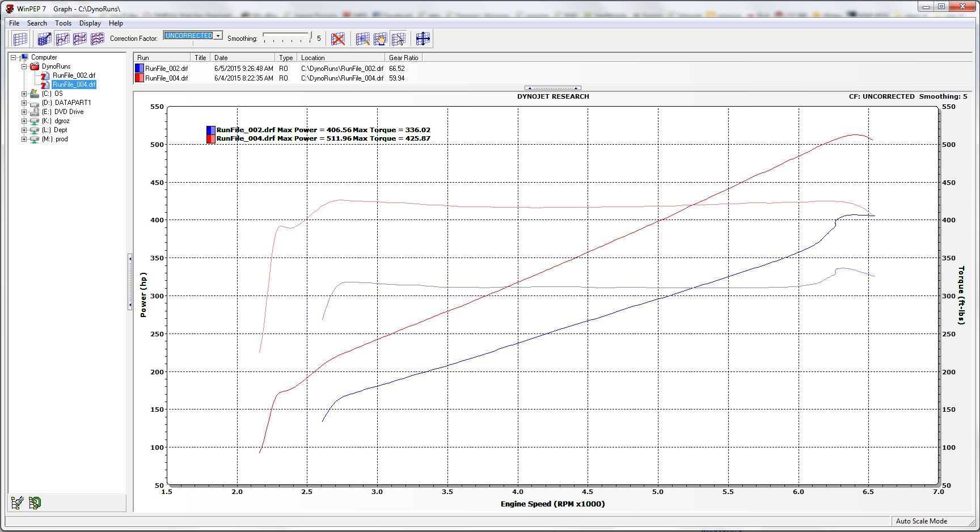Viewport: 980px width, 532px height.
Task: Click the DynoRuns red folder icon
Action: 35,66
